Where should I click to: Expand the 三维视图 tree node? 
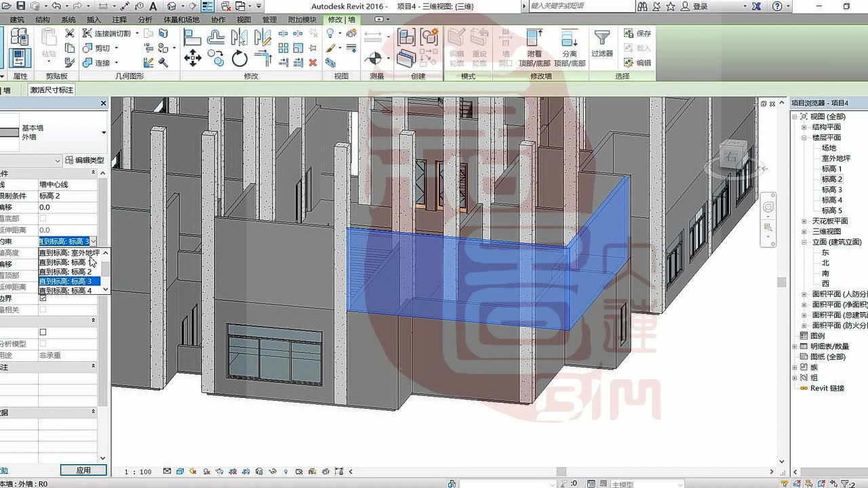pyautogui.click(x=804, y=231)
